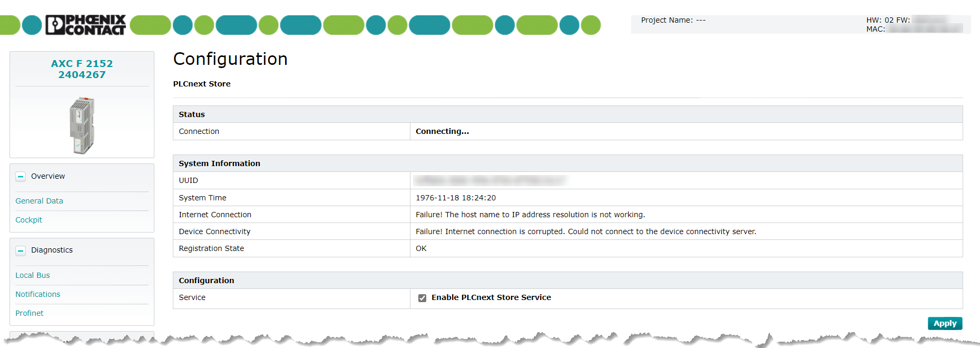This screenshot has width=980, height=348.
Task: Click the Status table header
Action: click(567, 114)
